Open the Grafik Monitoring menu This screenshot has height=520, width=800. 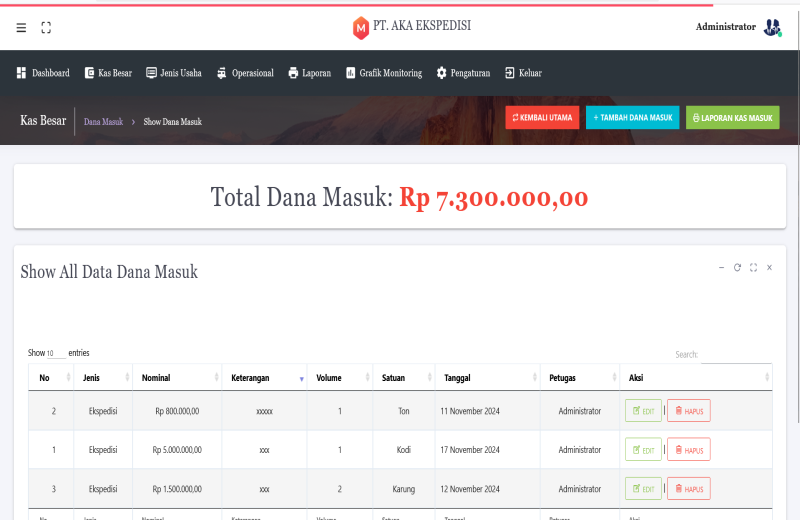click(x=384, y=73)
